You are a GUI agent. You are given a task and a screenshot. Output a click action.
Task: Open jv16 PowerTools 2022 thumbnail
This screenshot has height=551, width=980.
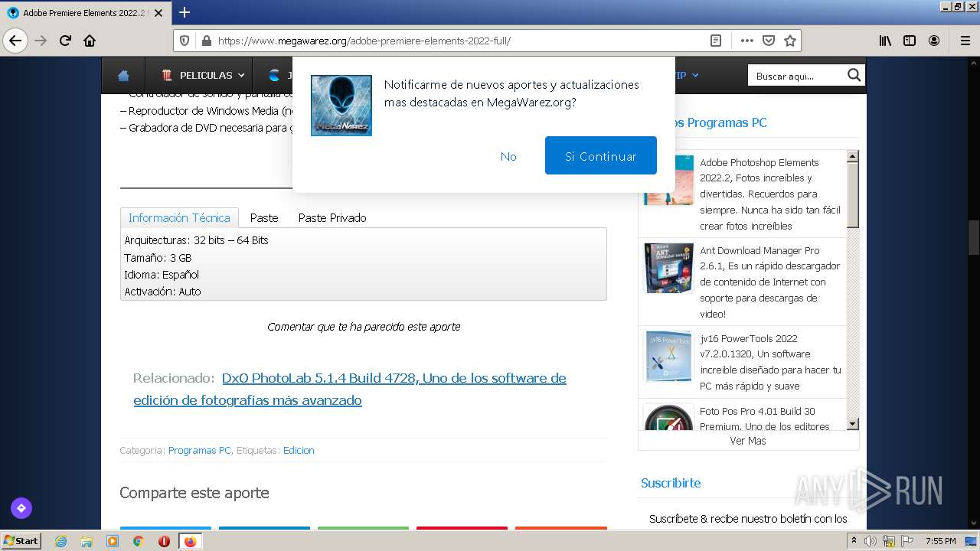coord(668,356)
